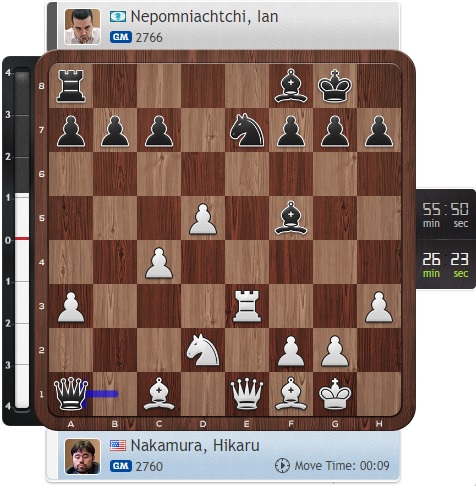Click the black queen on a1
Image resolution: width=476 pixels, height=486 pixels.
tap(71, 393)
